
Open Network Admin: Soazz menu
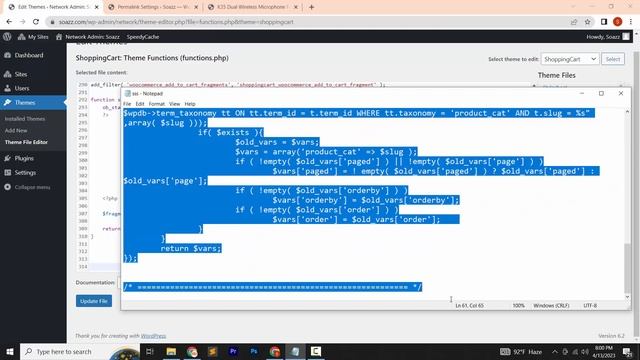pyautogui.click(x=88, y=37)
